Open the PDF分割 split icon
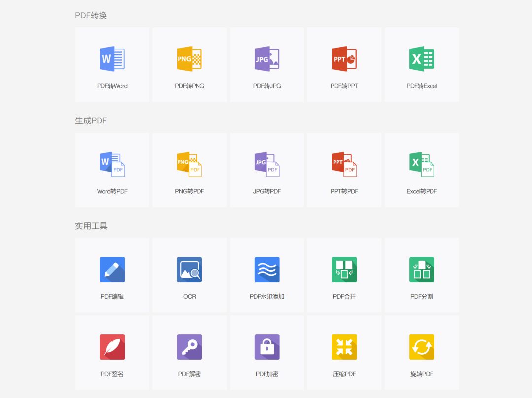The height and width of the screenshot is (398, 532). pyautogui.click(x=422, y=270)
